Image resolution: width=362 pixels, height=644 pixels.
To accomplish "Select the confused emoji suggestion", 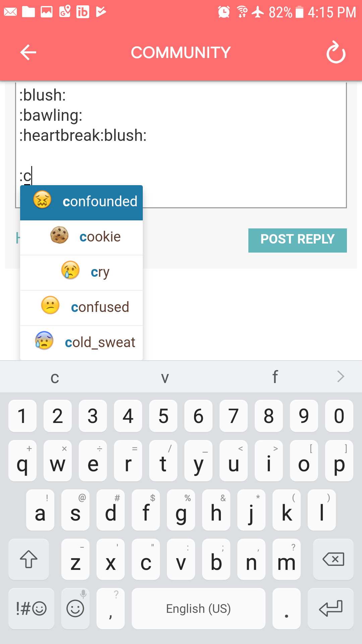I will click(81, 308).
